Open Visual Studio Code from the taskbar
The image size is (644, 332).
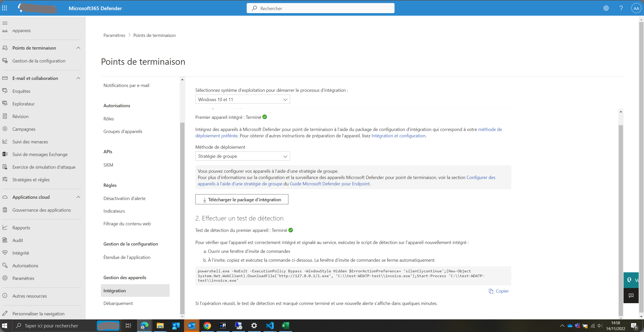click(270, 326)
